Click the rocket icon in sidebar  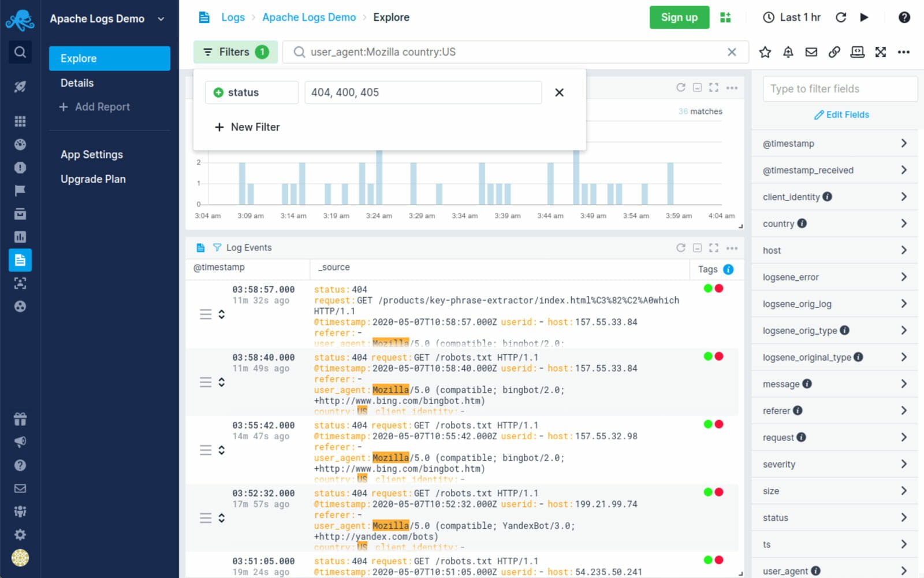pos(20,87)
